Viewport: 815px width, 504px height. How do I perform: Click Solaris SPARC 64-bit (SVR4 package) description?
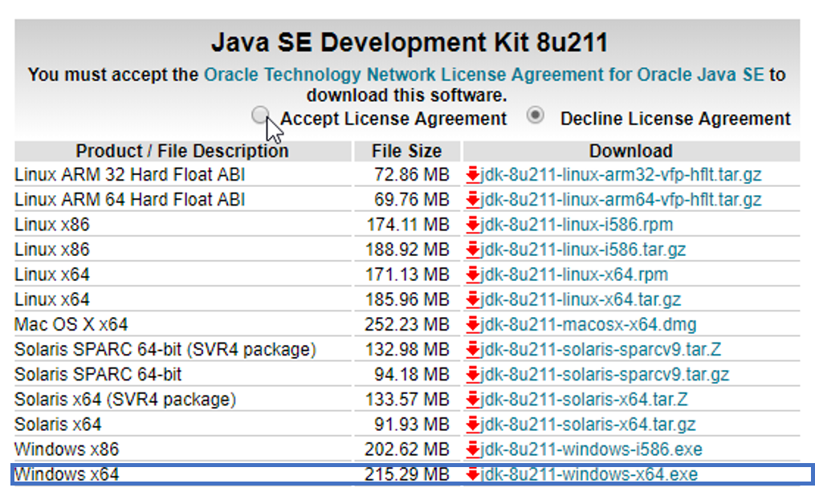[x=165, y=349]
